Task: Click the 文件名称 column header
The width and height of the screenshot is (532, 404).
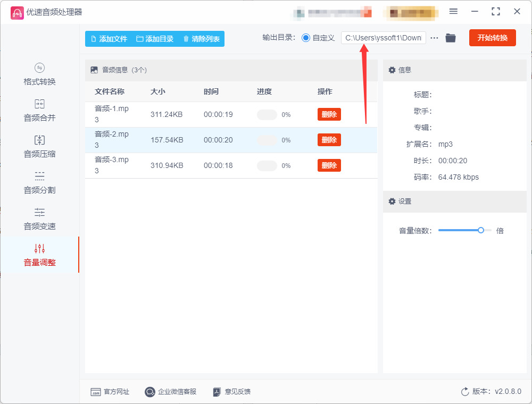Action: tap(110, 91)
